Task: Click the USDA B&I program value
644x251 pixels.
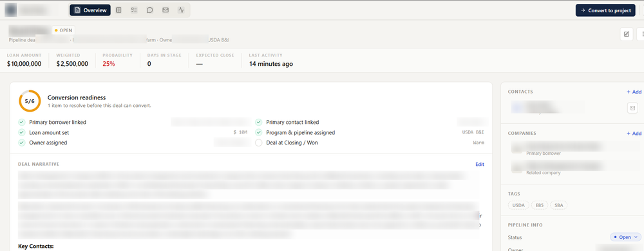Action: 473,132
